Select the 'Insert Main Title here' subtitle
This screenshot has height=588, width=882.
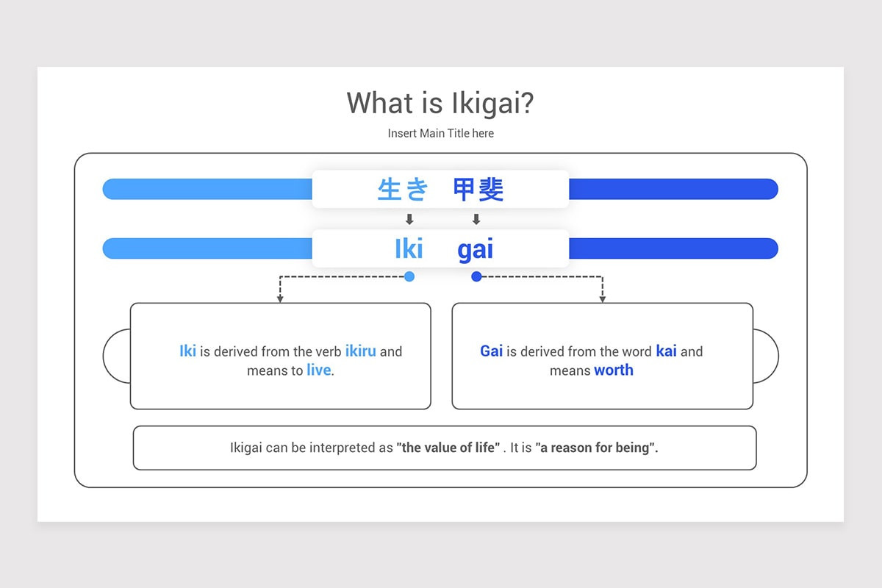coord(441,133)
